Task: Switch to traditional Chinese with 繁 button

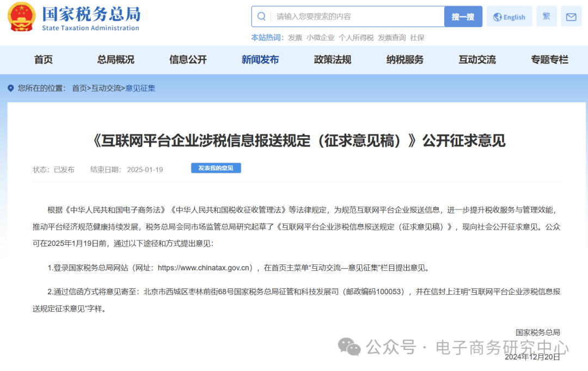Action: (546, 16)
